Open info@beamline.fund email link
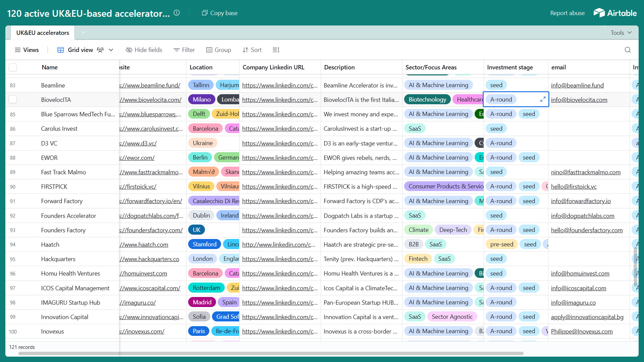This screenshot has height=362, width=644. point(577,85)
